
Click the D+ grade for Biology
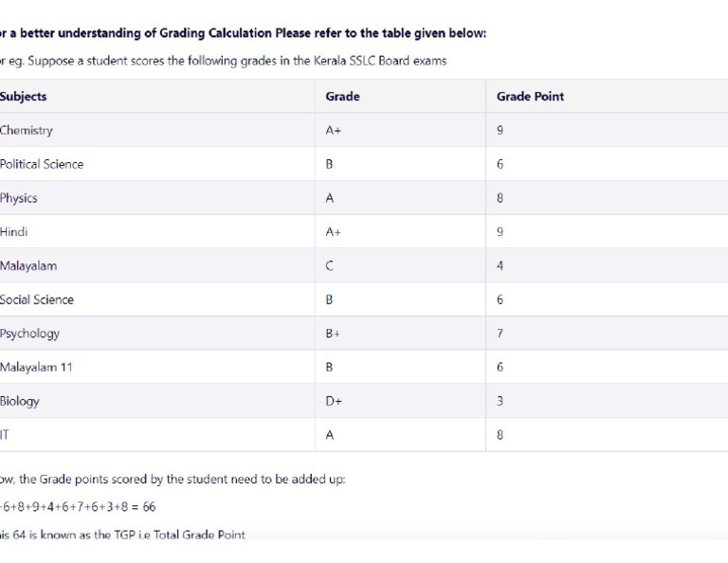pos(333,401)
